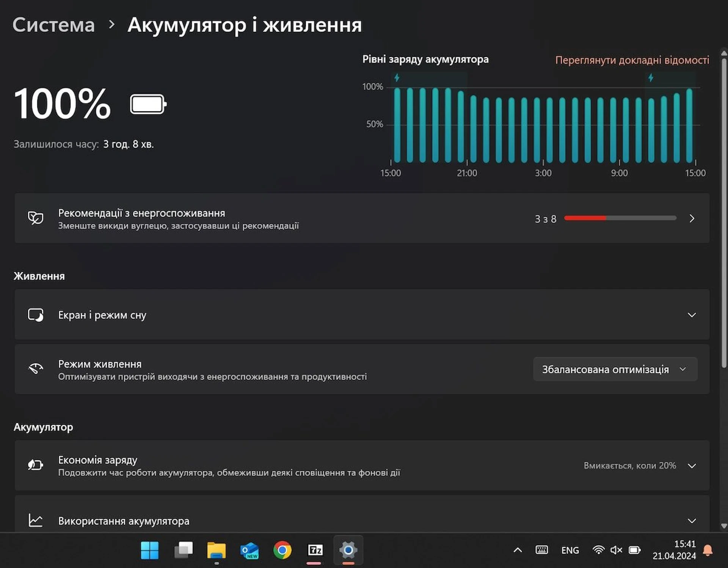Switch input language ENG indicator
Viewport: 728px width, 568px height.
tap(570, 550)
